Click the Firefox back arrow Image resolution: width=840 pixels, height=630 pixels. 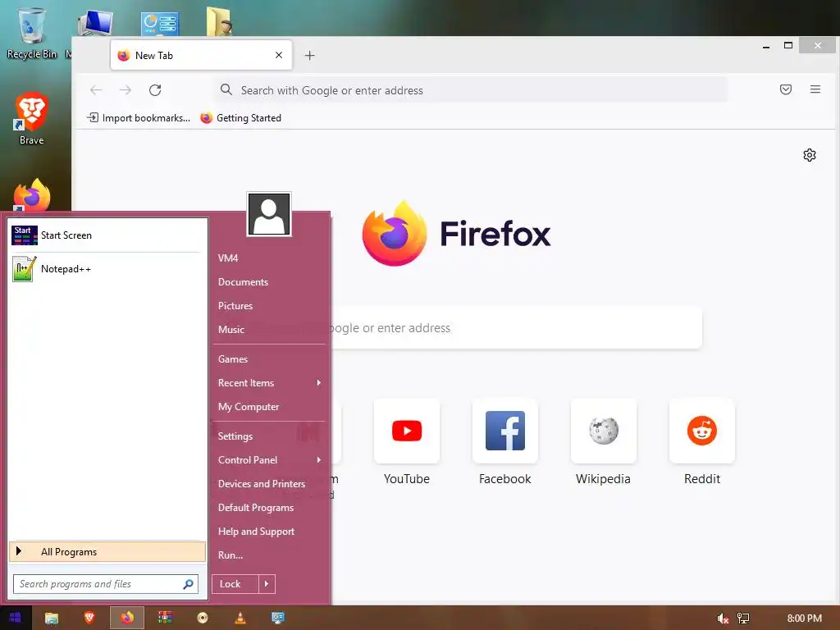[x=96, y=90]
